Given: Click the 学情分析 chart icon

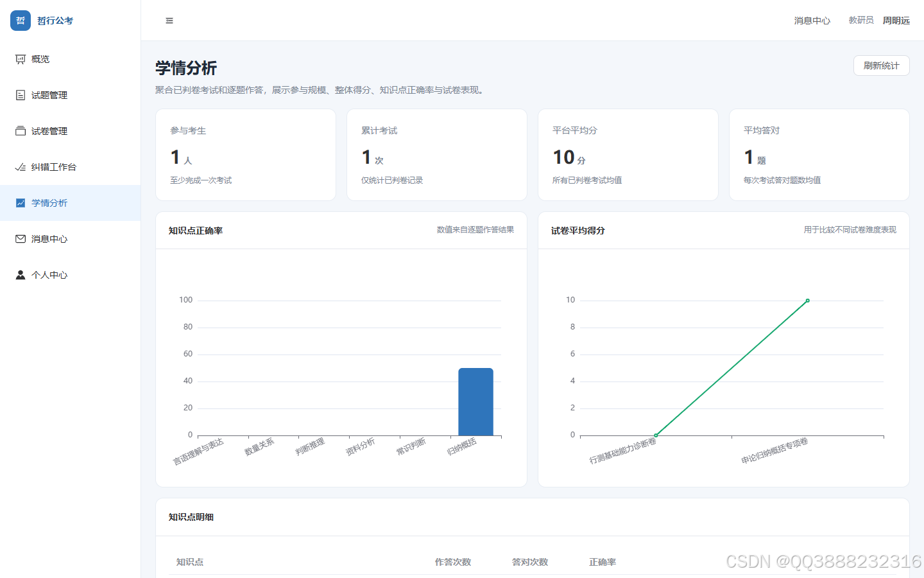Looking at the screenshot, I should tap(21, 203).
